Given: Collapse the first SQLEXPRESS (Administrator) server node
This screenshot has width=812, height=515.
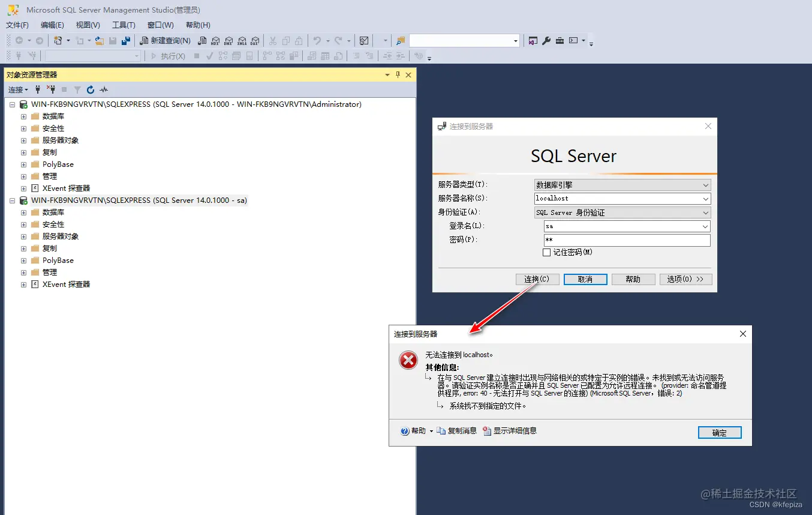Looking at the screenshot, I should 12,104.
